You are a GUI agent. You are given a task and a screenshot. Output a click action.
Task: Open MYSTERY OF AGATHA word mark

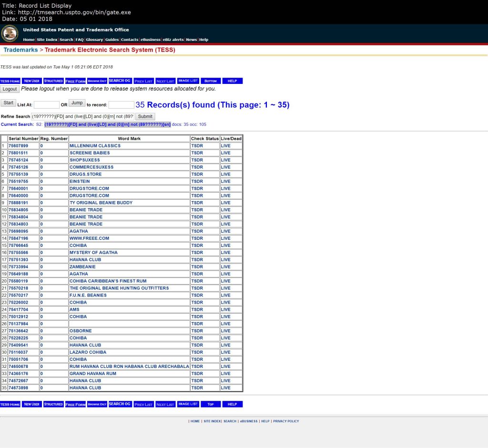pos(94,253)
